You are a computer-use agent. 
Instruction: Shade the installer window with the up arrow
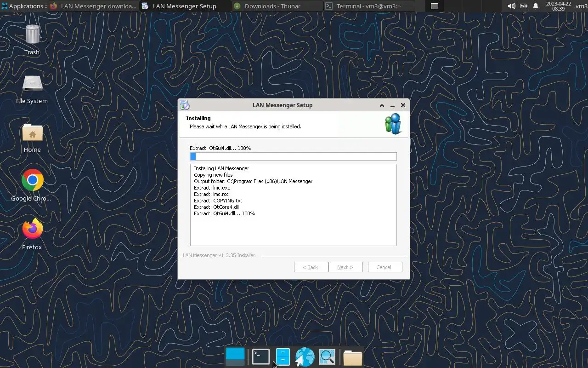coord(382,105)
